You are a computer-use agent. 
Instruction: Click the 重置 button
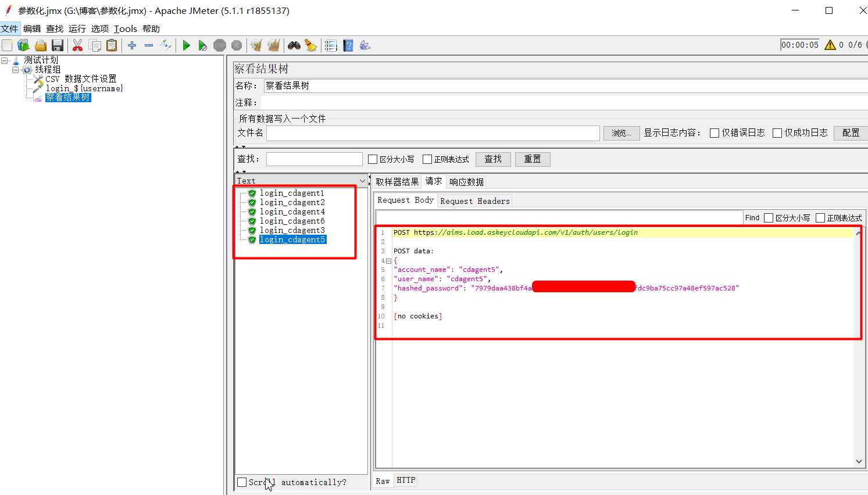pyautogui.click(x=533, y=159)
